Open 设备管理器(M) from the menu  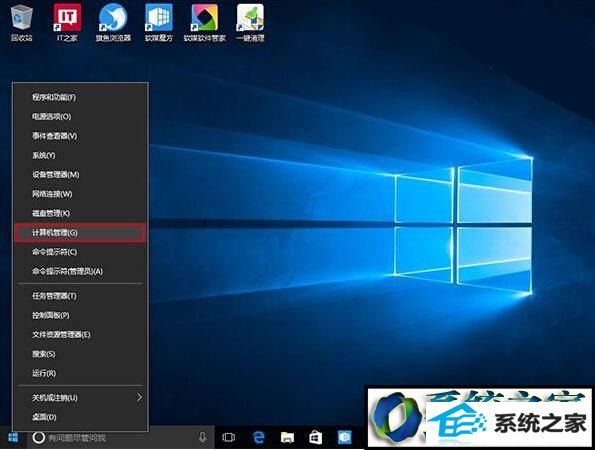(x=80, y=175)
